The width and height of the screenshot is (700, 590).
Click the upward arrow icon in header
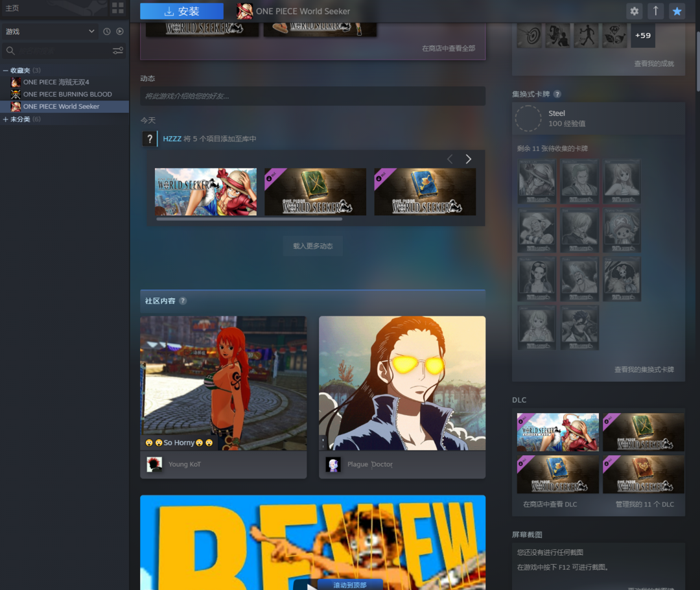(x=655, y=11)
